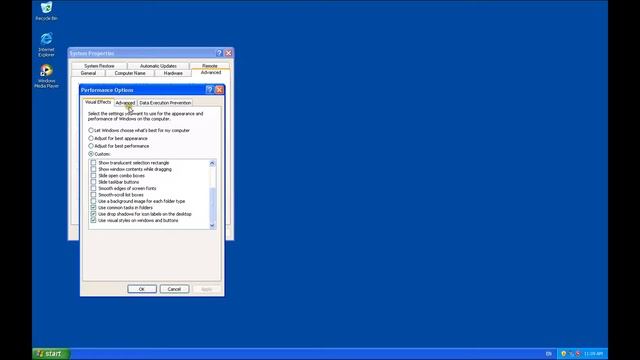Open the Start menu
The image size is (640, 360).
[51, 354]
